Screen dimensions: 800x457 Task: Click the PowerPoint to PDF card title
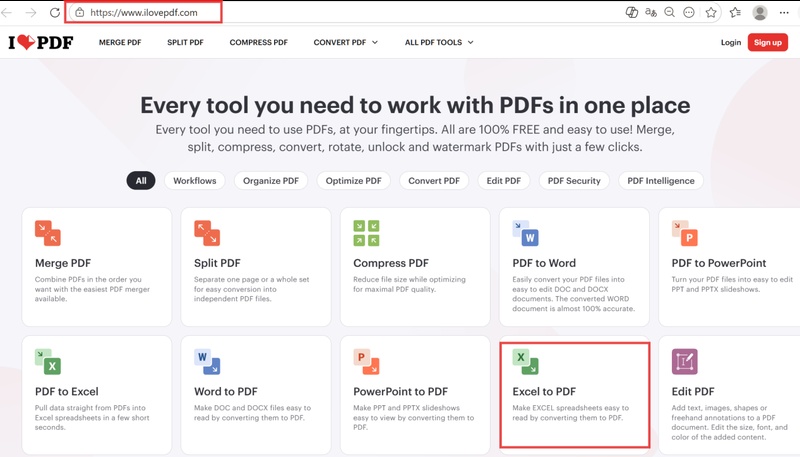tap(401, 392)
